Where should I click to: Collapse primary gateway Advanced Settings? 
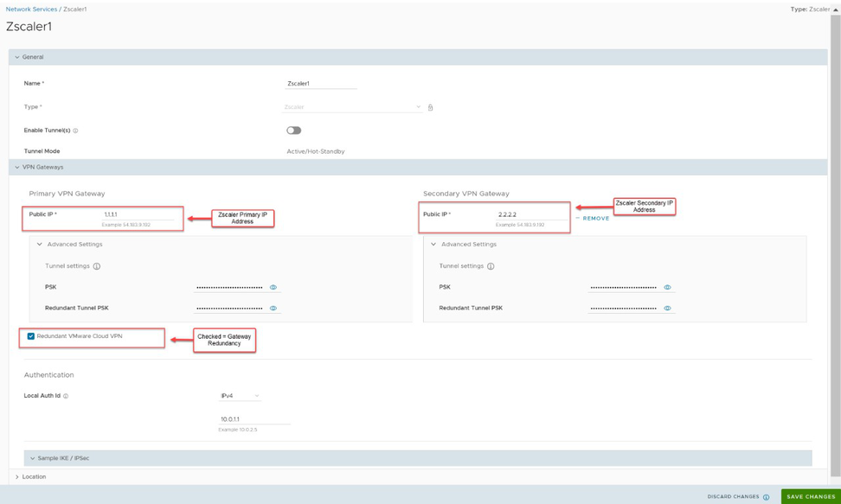click(40, 245)
